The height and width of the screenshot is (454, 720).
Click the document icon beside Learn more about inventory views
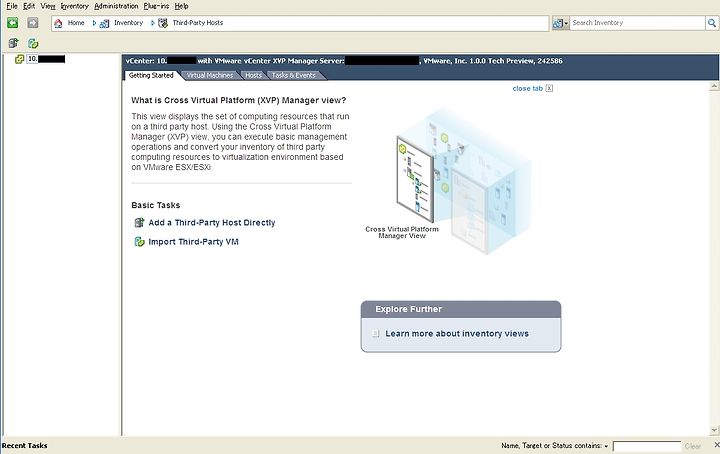coord(376,333)
